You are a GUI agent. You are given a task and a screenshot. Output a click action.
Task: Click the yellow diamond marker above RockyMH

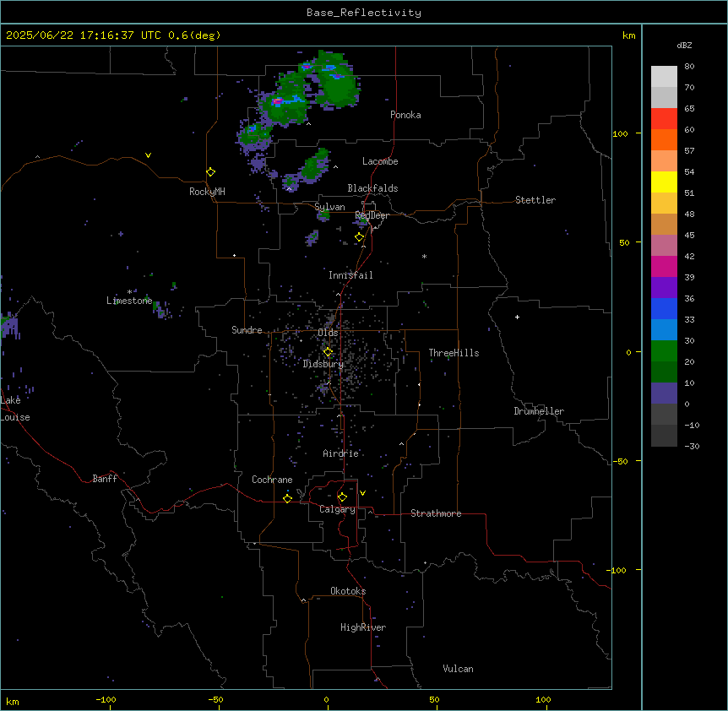pos(210,172)
